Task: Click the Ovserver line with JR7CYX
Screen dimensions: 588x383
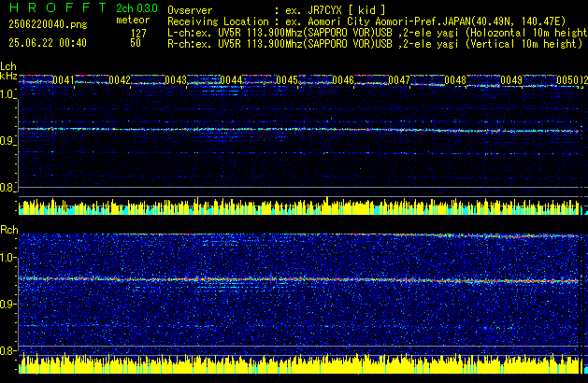Action: pos(277,10)
